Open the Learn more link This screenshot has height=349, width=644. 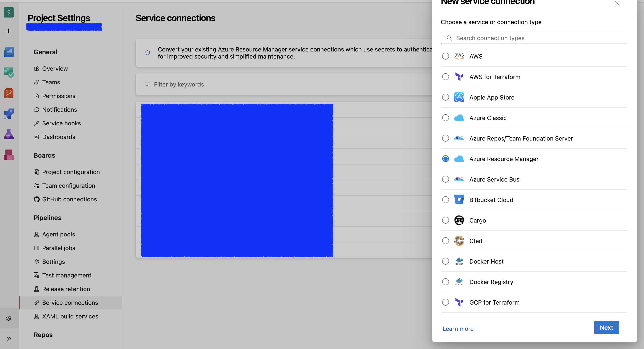(458, 329)
